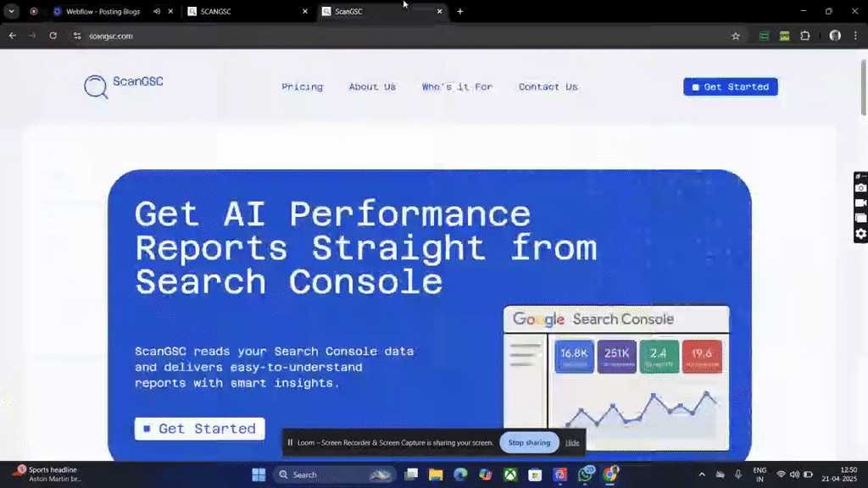
Task: Hide the Loom sharing notification
Action: (x=572, y=442)
